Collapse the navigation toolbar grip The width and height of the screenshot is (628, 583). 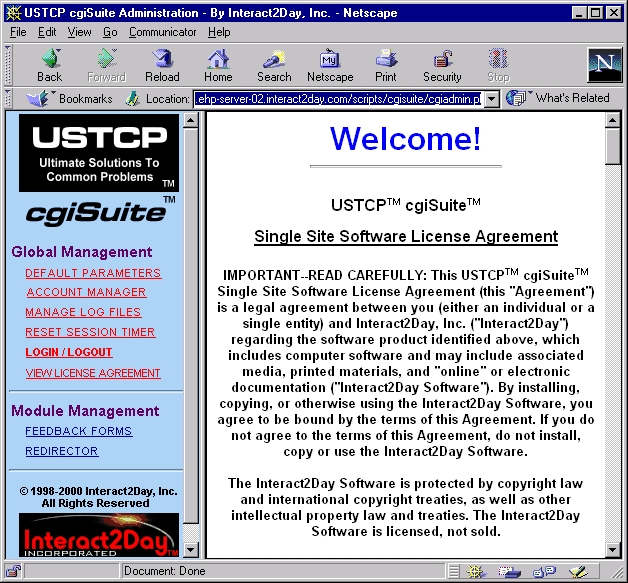8,65
